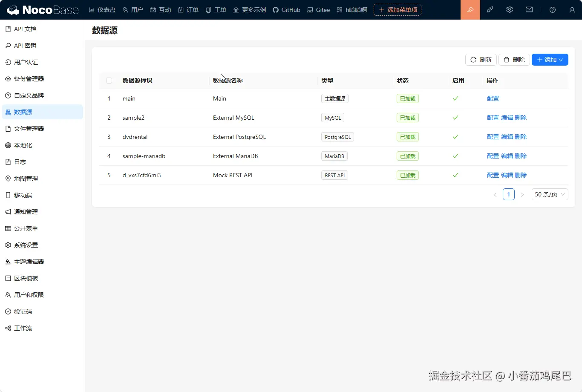Open the help question mark icon
This screenshot has height=392, width=582.
point(553,10)
